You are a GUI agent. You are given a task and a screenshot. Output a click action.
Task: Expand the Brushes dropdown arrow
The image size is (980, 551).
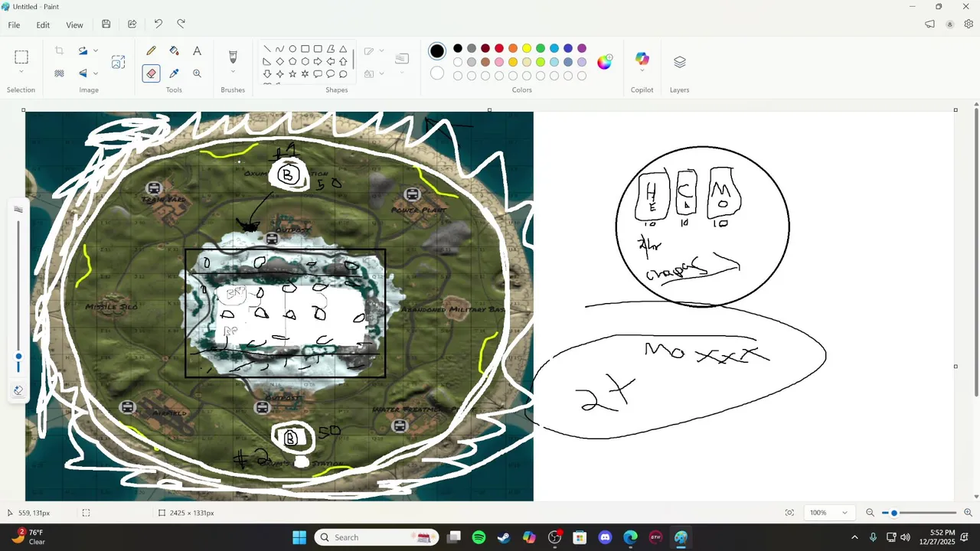click(233, 73)
